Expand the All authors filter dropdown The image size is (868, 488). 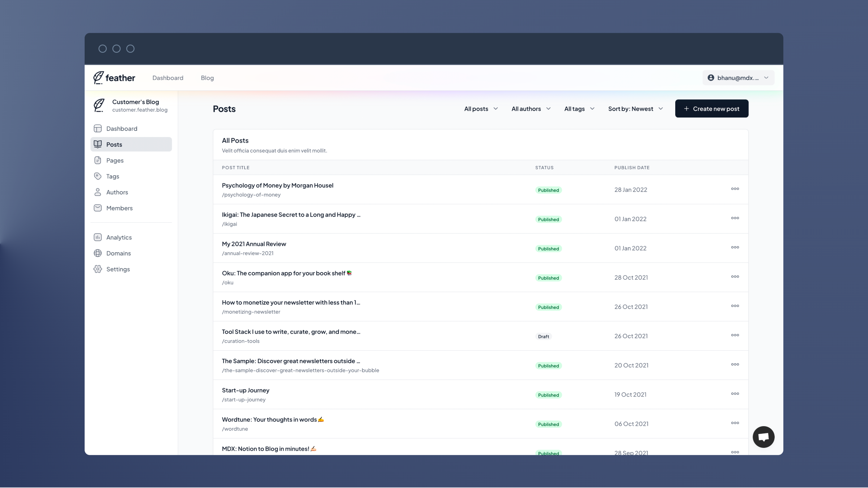[531, 109]
